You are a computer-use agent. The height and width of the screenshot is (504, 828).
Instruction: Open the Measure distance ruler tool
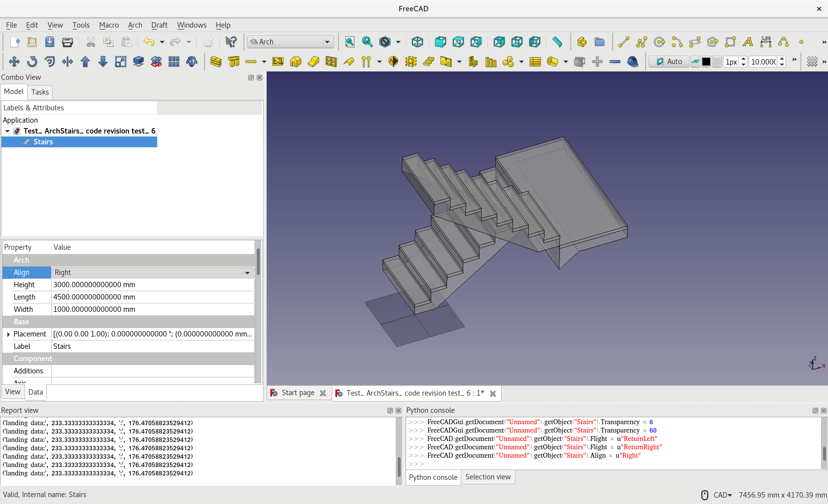coord(557,42)
